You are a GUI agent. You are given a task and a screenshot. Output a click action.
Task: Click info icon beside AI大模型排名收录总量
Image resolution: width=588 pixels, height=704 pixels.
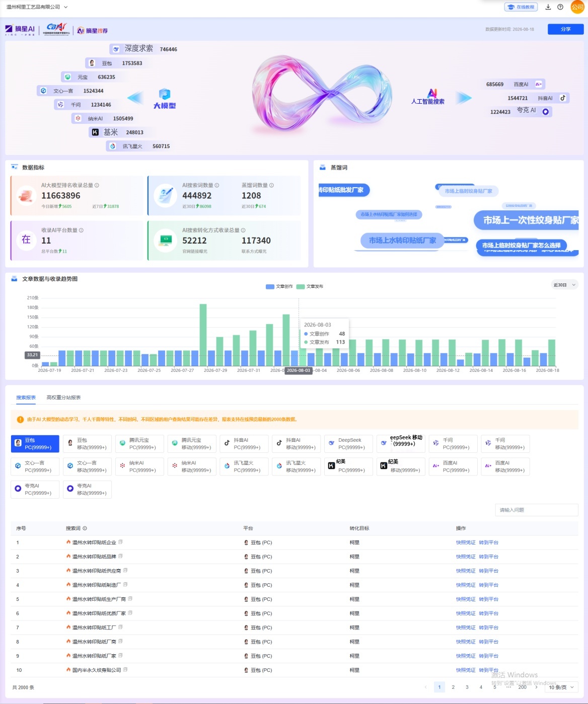97,185
